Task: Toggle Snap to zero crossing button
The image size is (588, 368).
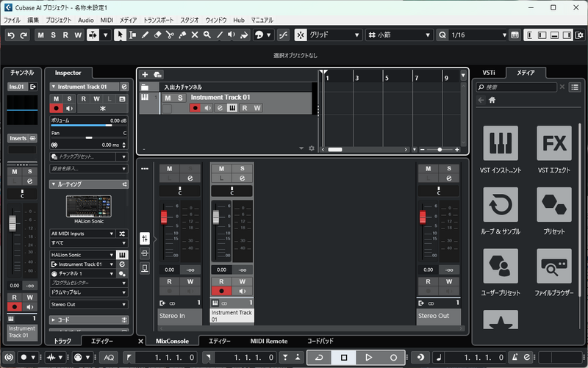Action: (284, 35)
